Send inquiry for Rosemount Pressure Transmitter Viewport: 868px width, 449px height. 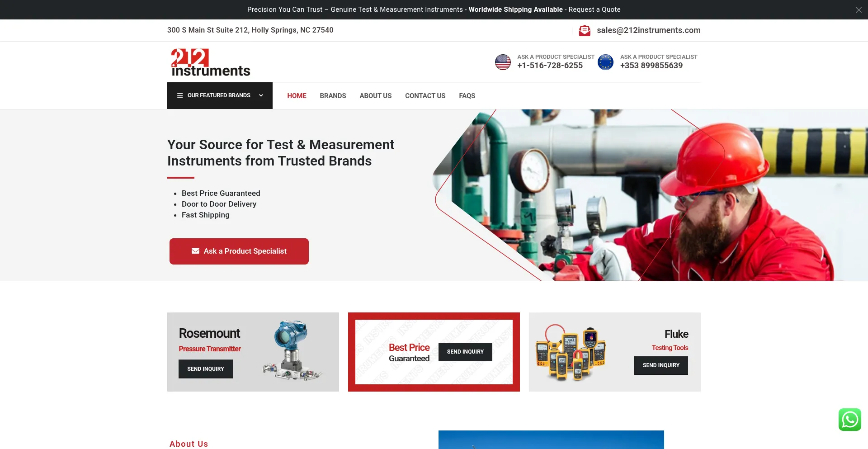click(x=206, y=369)
